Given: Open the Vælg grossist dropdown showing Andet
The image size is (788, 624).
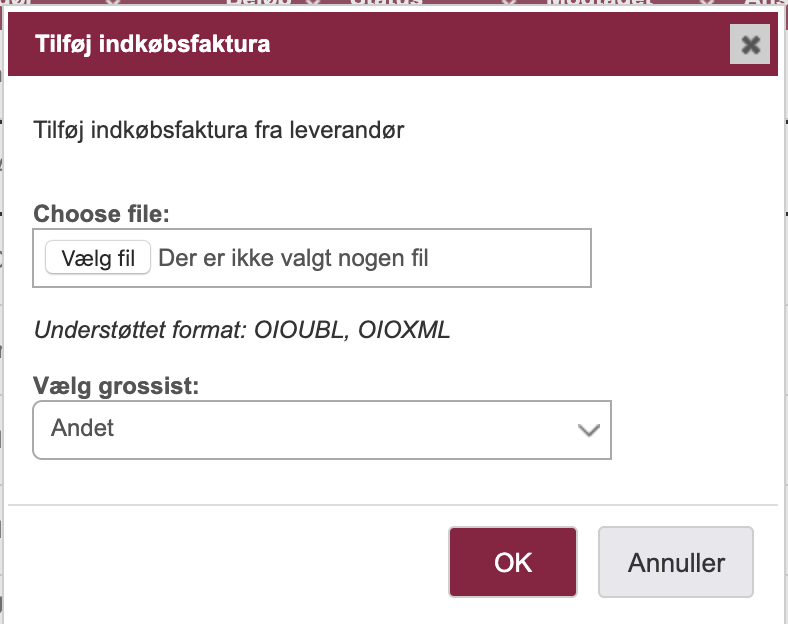Looking at the screenshot, I should point(322,430).
